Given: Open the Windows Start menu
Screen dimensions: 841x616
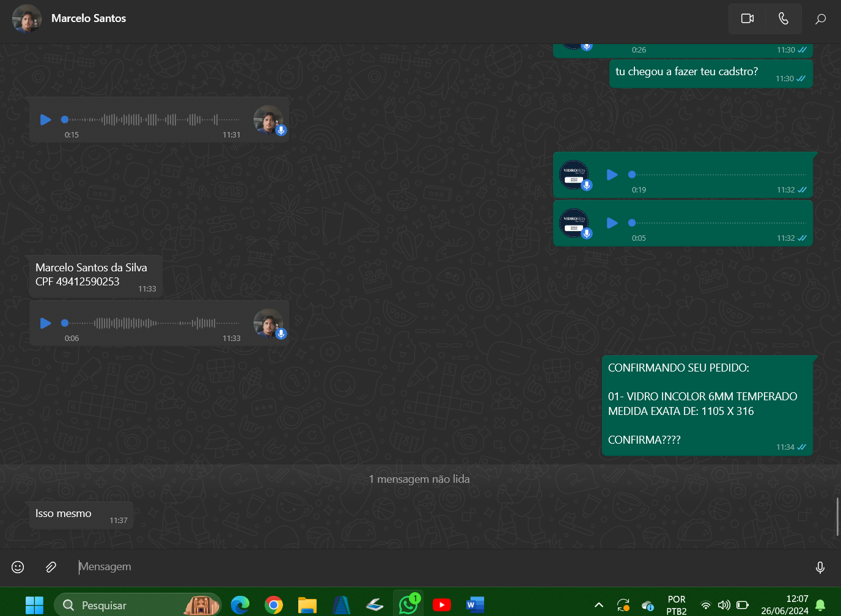Looking at the screenshot, I should 34,605.
